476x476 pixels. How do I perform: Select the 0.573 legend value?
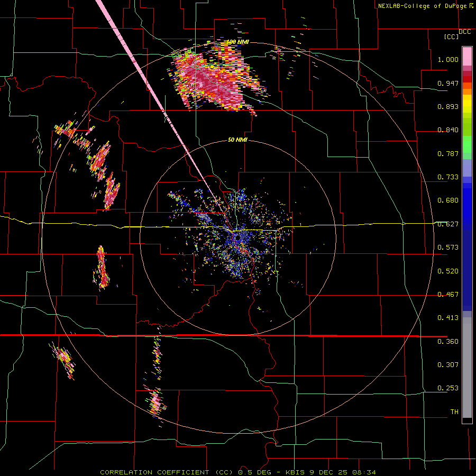[x=448, y=248]
